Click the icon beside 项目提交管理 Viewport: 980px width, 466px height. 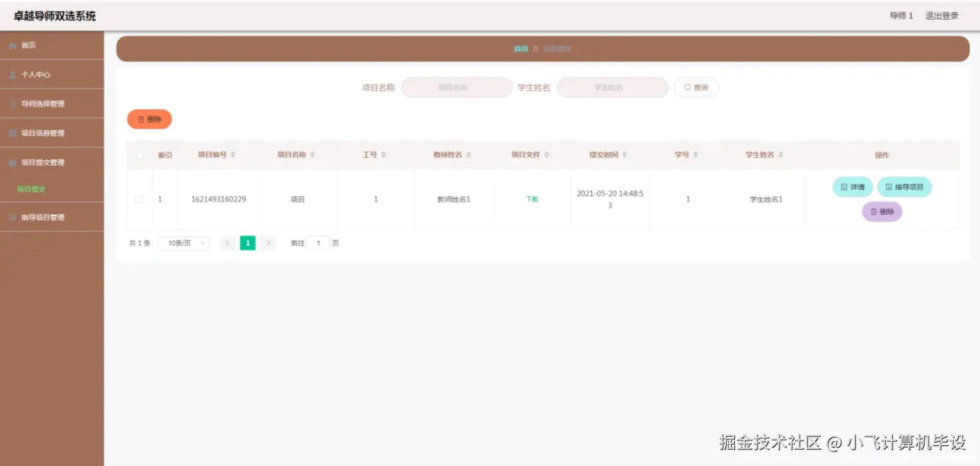click(12, 162)
